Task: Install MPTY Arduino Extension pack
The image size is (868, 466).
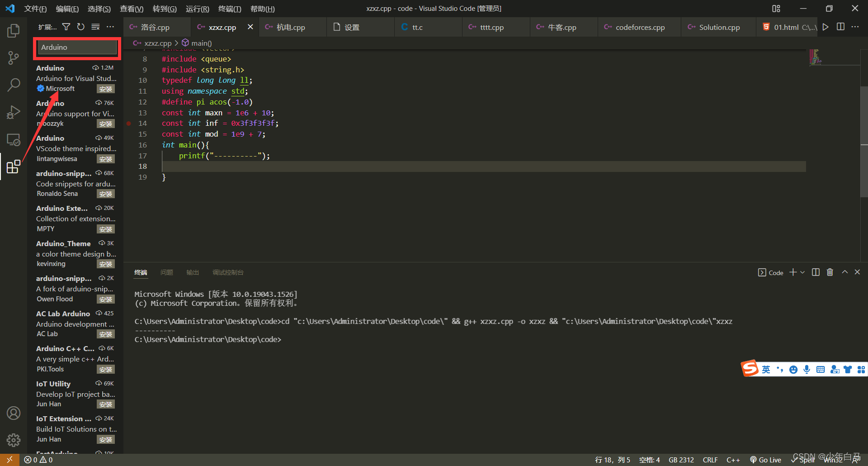Action: pyautogui.click(x=106, y=229)
